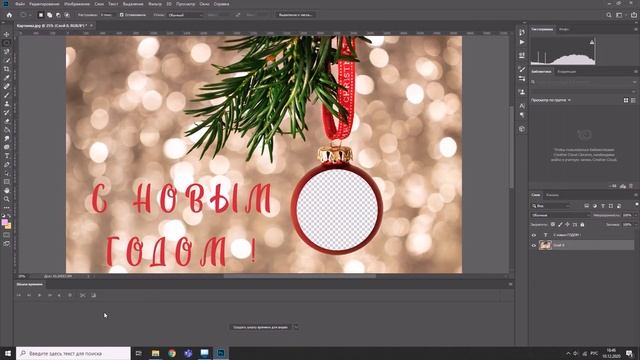Play the timeline
Viewport: 640px width, 360px height.
click(x=40, y=295)
